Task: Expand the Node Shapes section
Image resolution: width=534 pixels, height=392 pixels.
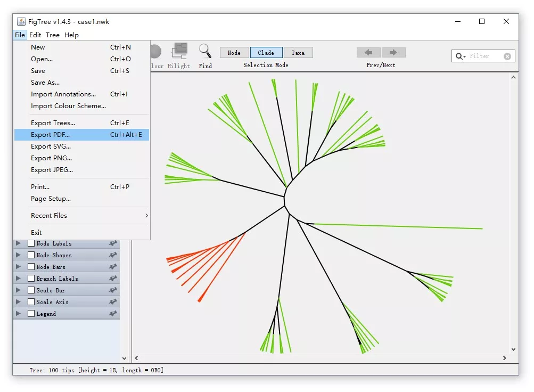Action: click(19, 255)
